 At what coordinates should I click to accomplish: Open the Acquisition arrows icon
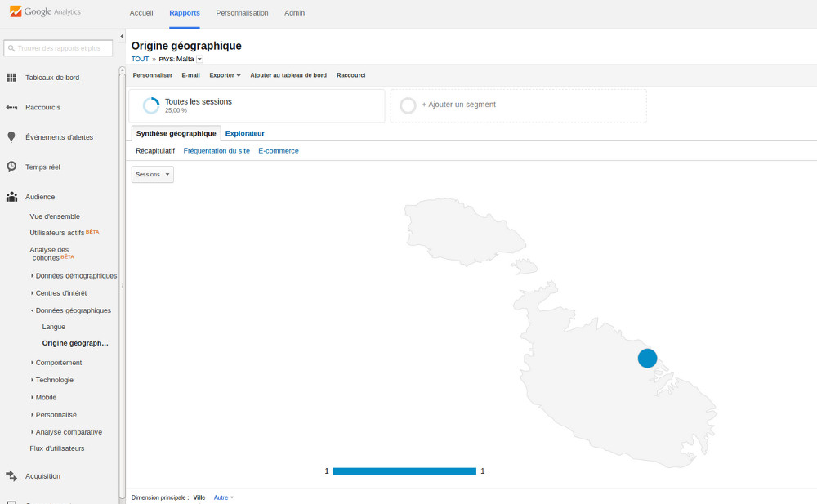click(x=11, y=476)
